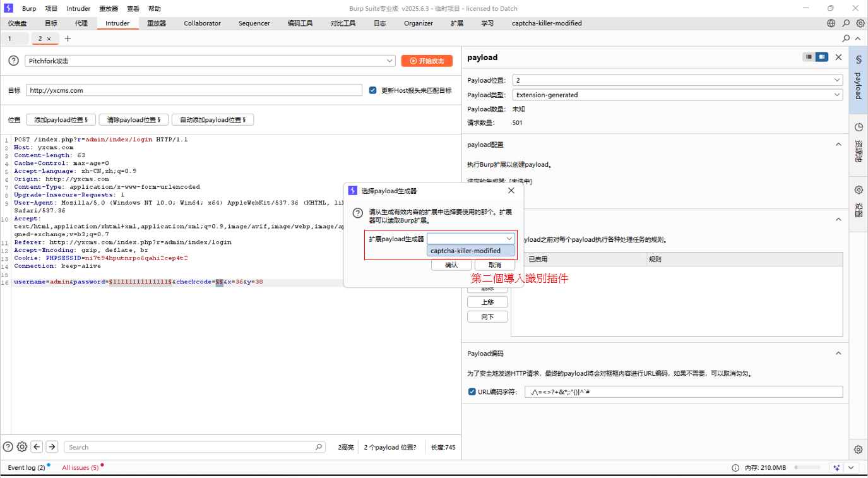Expand the dropdown next to AI sparkle icon
868x478 pixels.
(852, 468)
